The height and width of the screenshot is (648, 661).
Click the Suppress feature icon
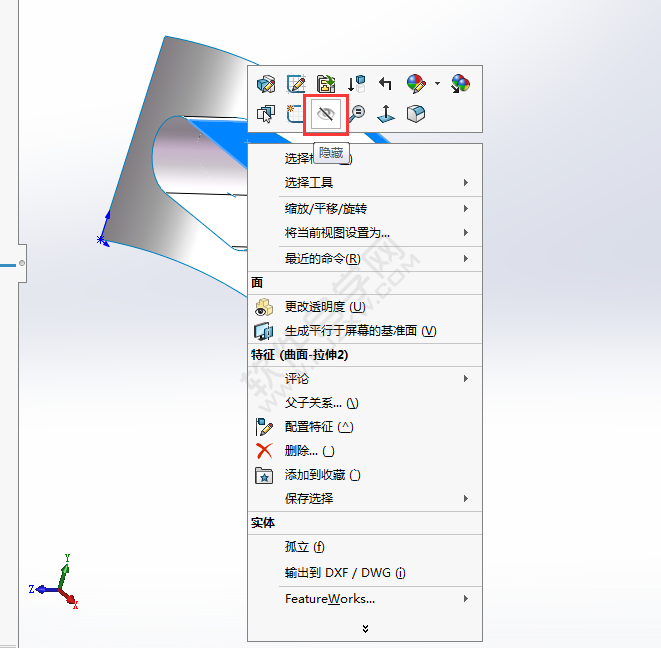[325, 83]
